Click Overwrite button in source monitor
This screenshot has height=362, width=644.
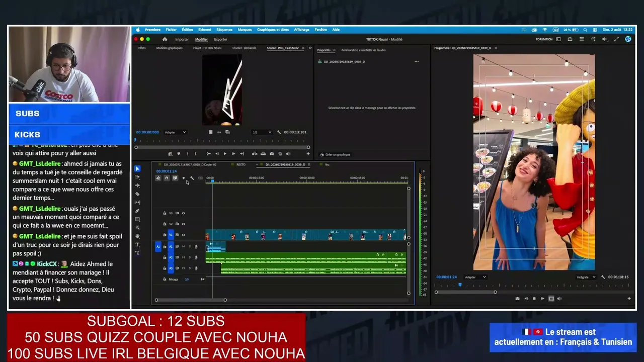point(263,154)
